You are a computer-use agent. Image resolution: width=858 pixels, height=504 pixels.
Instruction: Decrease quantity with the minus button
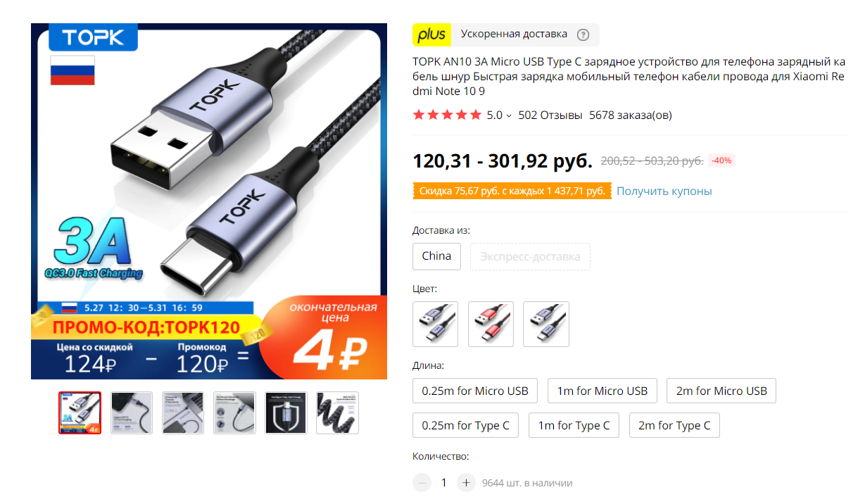point(422,483)
